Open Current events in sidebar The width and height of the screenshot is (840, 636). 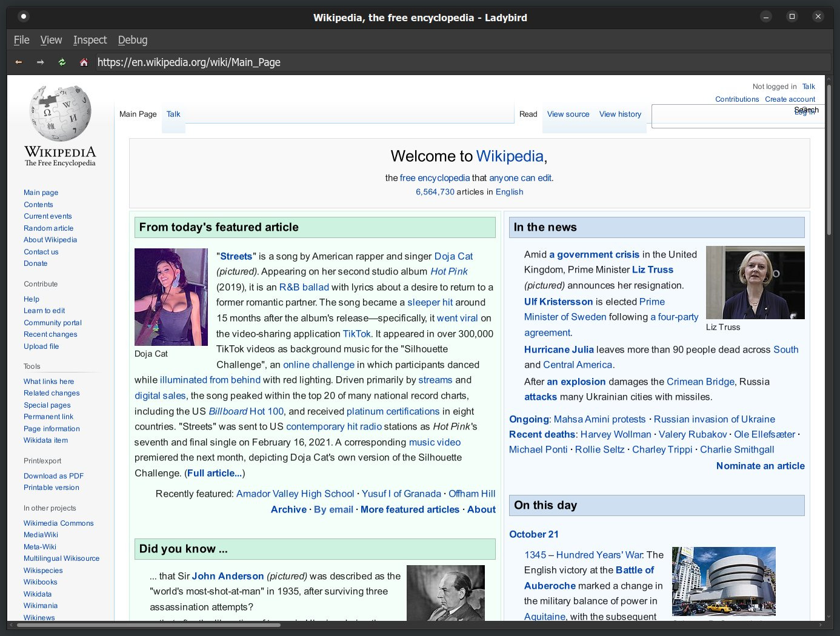click(48, 216)
